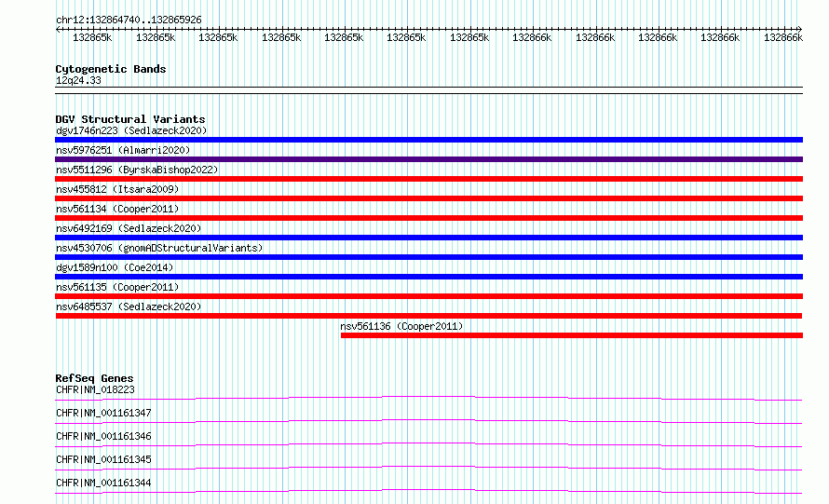Screen dimensions: 829x504
Task: Open the CHFR|NM_001161345 transcript label
Action: 103,459
